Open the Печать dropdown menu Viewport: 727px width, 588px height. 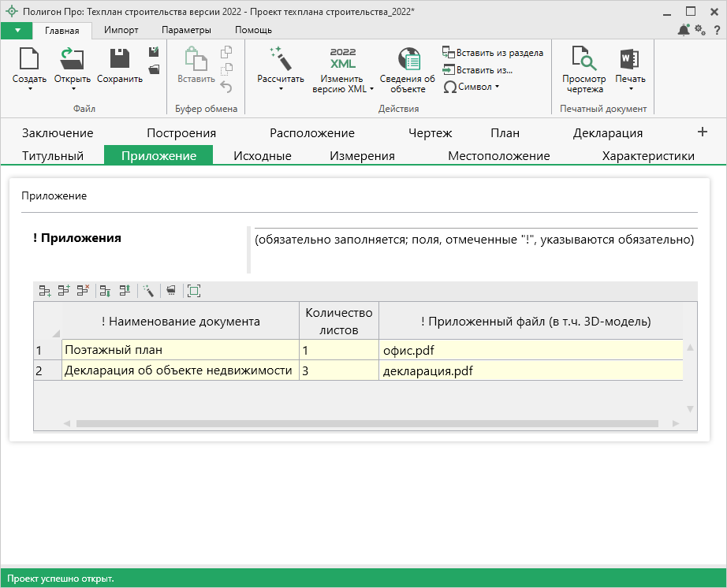pos(630,89)
